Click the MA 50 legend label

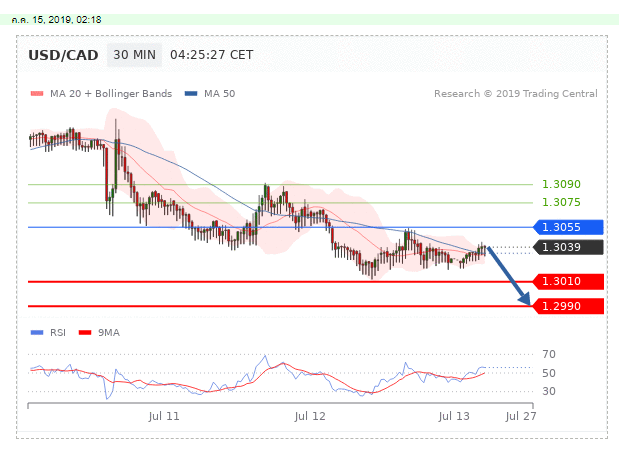coord(219,94)
